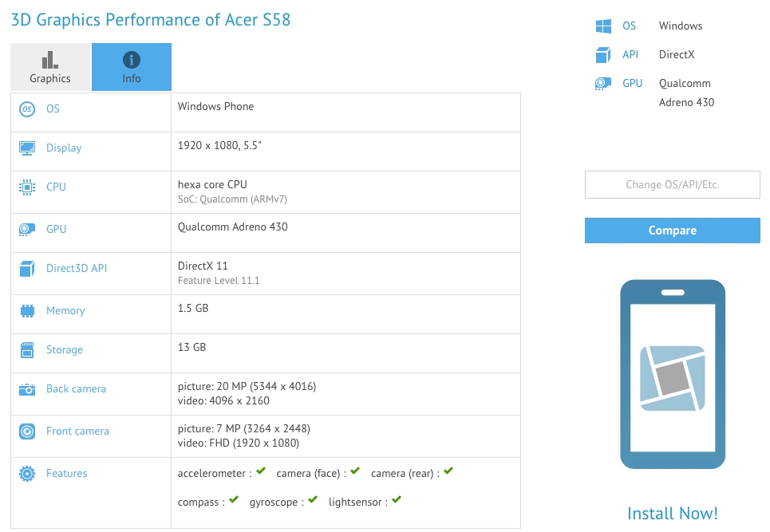Viewport: 770px width, 532px height.
Task: Click picture: 7 MP (3264 x 2448) text
Action: click(244, 429)
